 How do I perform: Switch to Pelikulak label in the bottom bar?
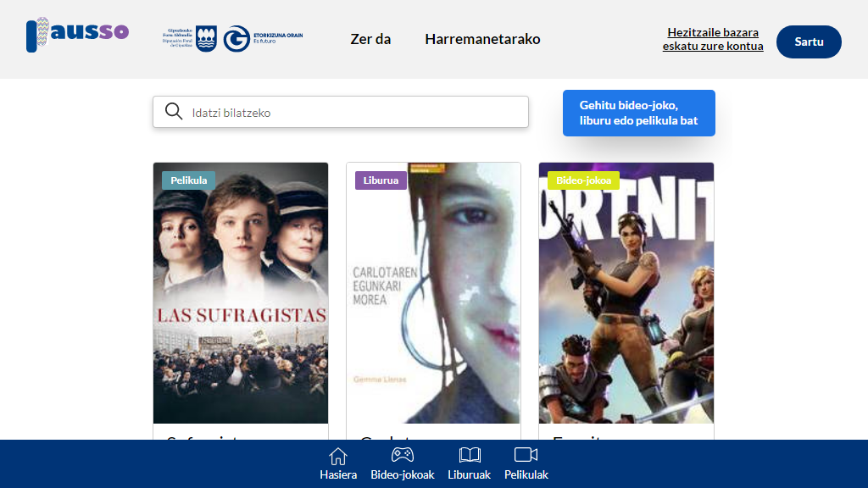pos(526,474)
